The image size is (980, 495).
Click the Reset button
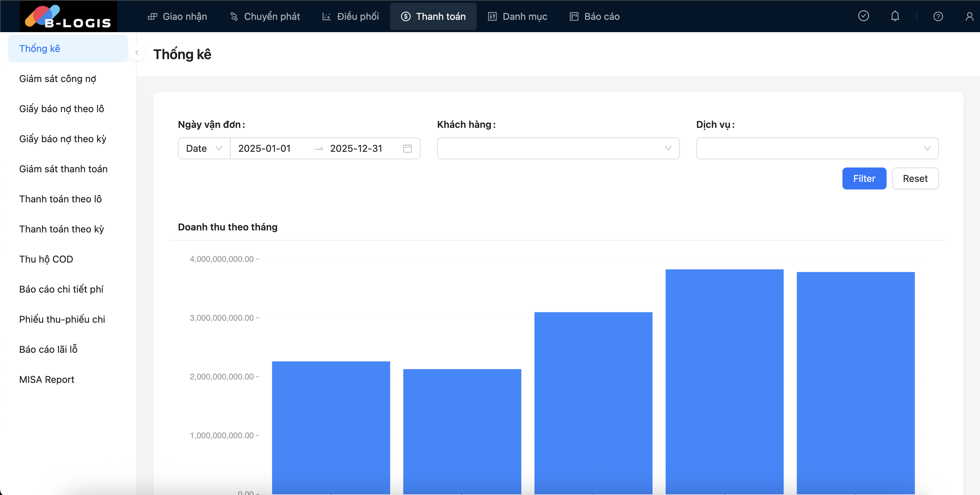pos(915,178)
